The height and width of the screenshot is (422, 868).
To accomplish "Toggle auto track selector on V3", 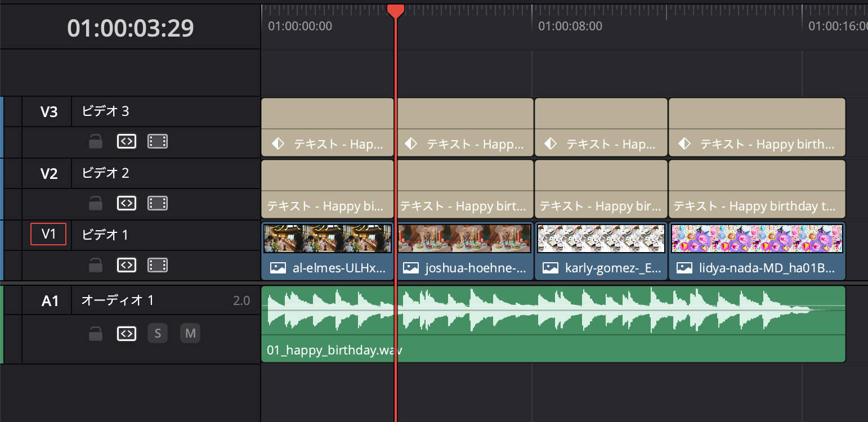I will 127,142.
